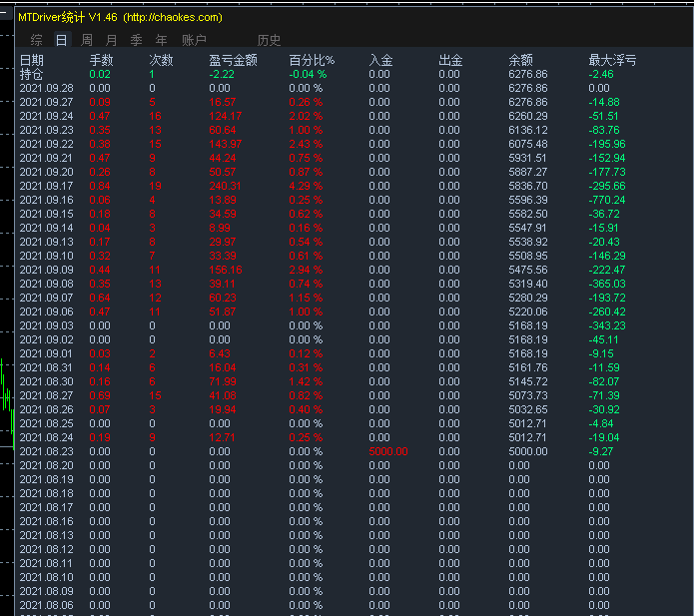Viewport: 694px width, 616px height.
Task: Select date 2021.08.16
Action: (x=47, y=522)
